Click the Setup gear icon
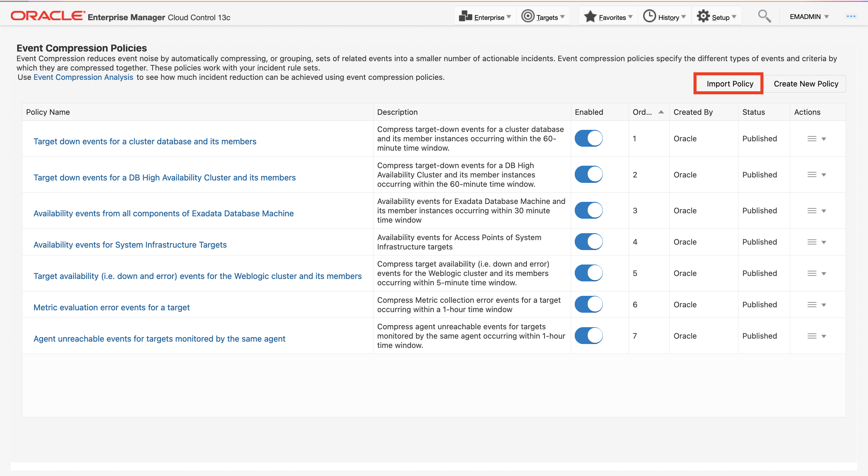This screenshot has width=868, height=476. pos(703,16)
